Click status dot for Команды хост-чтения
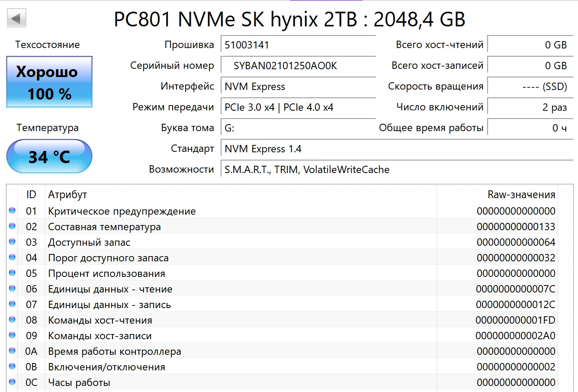The image size is (578, 392). point(12,320)
